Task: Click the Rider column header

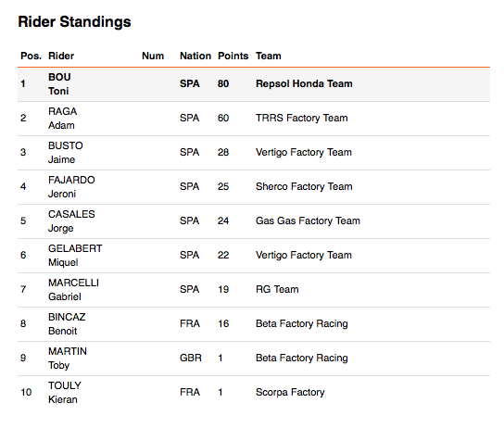Action: click(x=61, y=56)
